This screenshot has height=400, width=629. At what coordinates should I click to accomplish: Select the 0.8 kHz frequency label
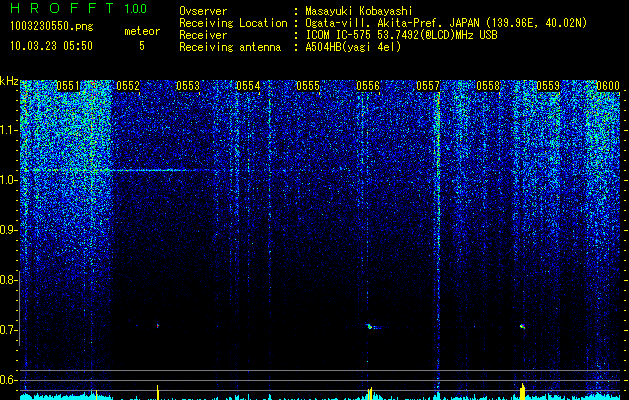pos(9,280)
